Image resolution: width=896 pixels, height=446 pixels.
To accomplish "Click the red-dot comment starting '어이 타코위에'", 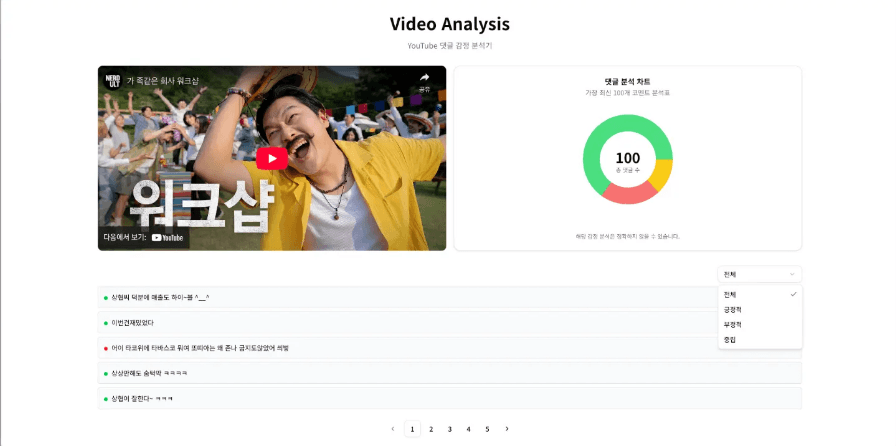I will pyautogui.click(x=449, y=348).
